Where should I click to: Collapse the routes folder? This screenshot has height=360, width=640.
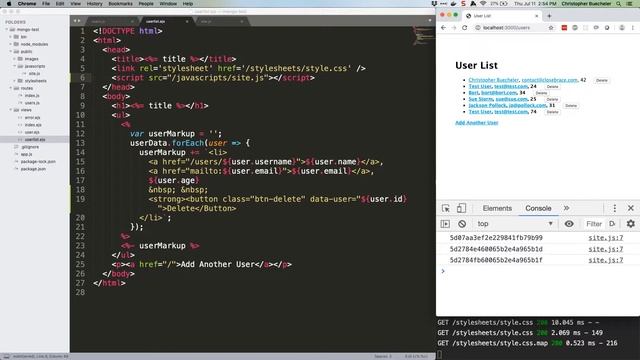pos(11,88)
